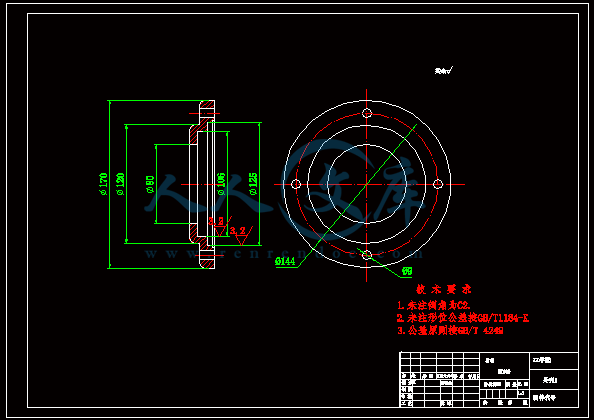Select requirement line 2 with GB/T1184
Image resolution: width=594 pixels, height=420 pixels.
tap(463, 318)
